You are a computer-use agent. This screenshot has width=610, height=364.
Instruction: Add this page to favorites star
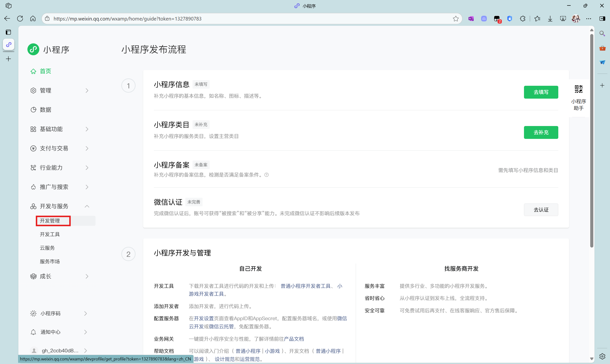click(x=456, y=19)
